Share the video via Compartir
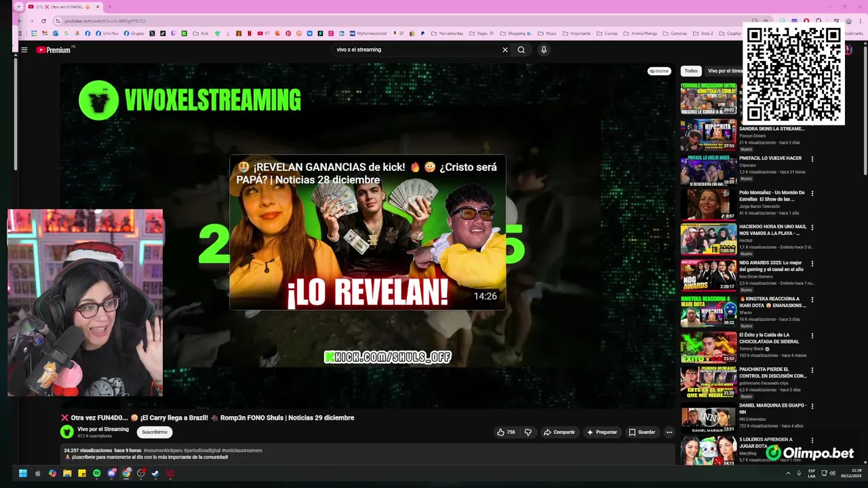This screenshot has height=488, width=868. click(x=559, y=432)
